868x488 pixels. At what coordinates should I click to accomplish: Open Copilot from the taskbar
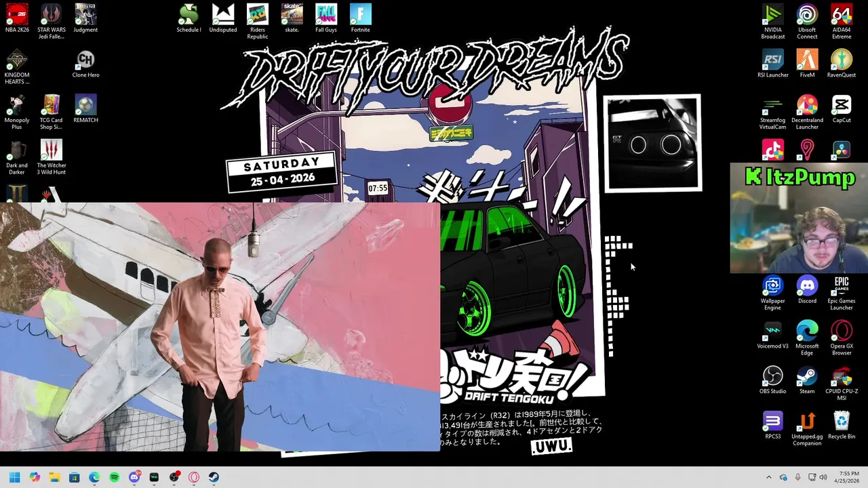pyautogui.click(x=35, y=477)
